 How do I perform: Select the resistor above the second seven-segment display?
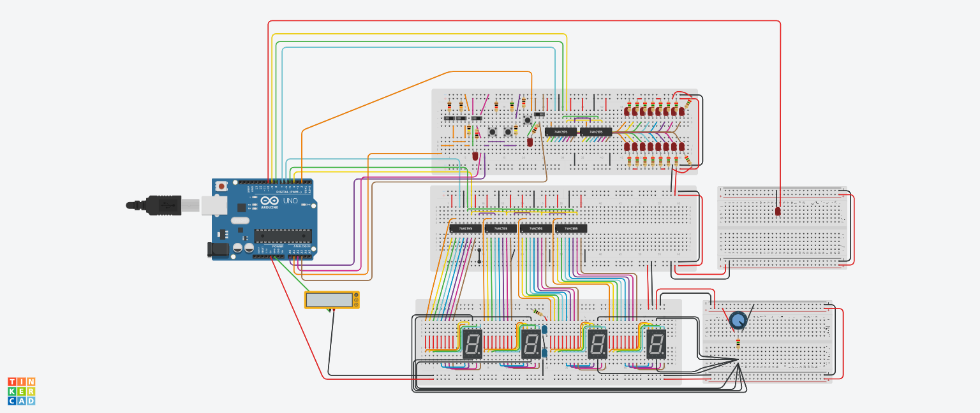(x=537, y=313)
